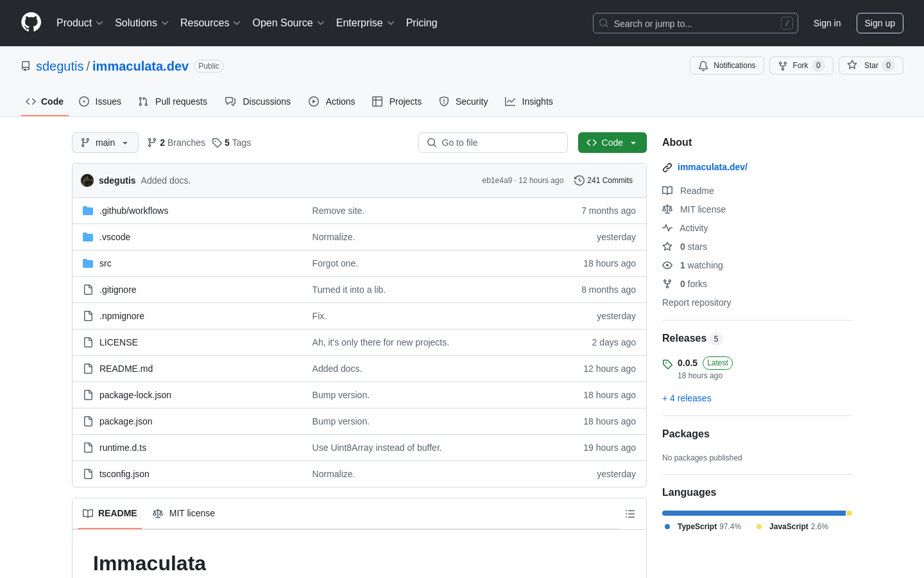
Task: Click the src folder icon
Action: click(x=88, y=263)
